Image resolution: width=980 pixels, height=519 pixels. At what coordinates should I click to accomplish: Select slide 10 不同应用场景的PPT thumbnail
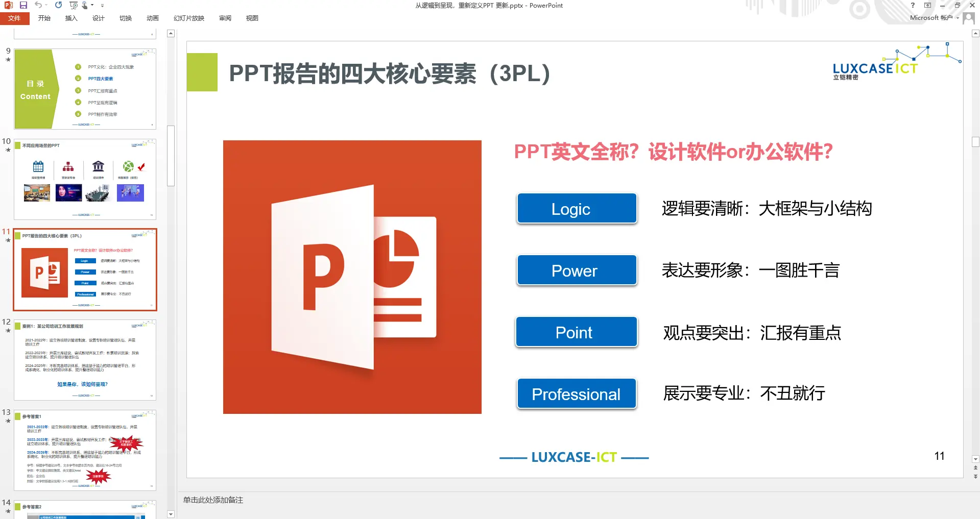click(x=85, y=179)
